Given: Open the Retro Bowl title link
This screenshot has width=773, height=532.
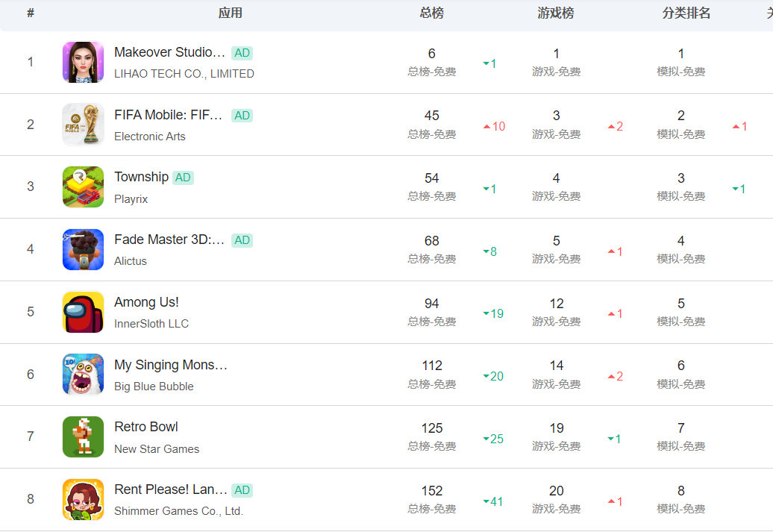Looking at the screenshot, I should coord(146,427).
